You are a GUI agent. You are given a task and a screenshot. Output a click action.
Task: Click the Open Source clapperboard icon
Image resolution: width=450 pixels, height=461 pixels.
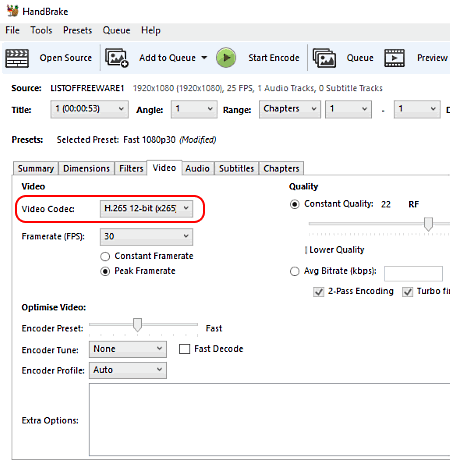coord(17,58)
